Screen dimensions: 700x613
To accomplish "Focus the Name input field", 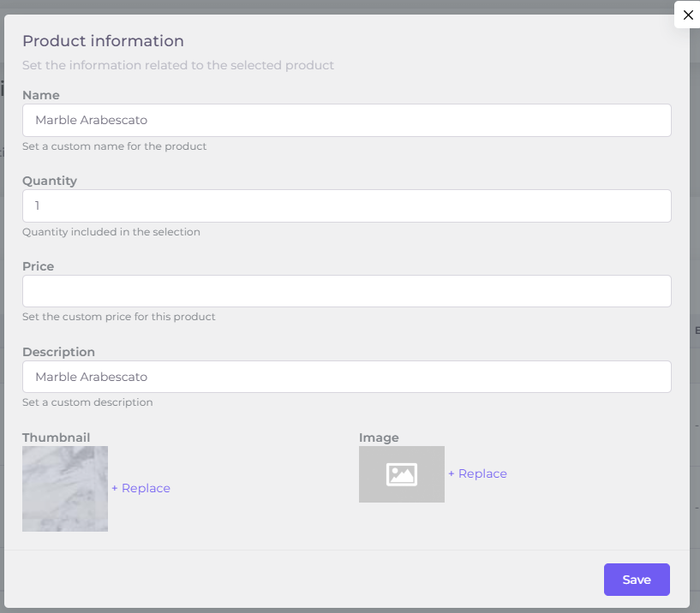I will pyautogui.click(x=346, y=121).
